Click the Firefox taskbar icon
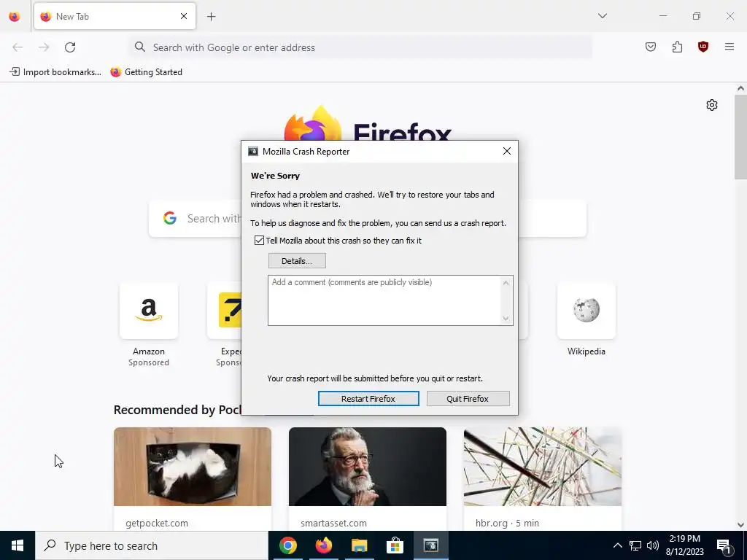 (x=324, y=545)
